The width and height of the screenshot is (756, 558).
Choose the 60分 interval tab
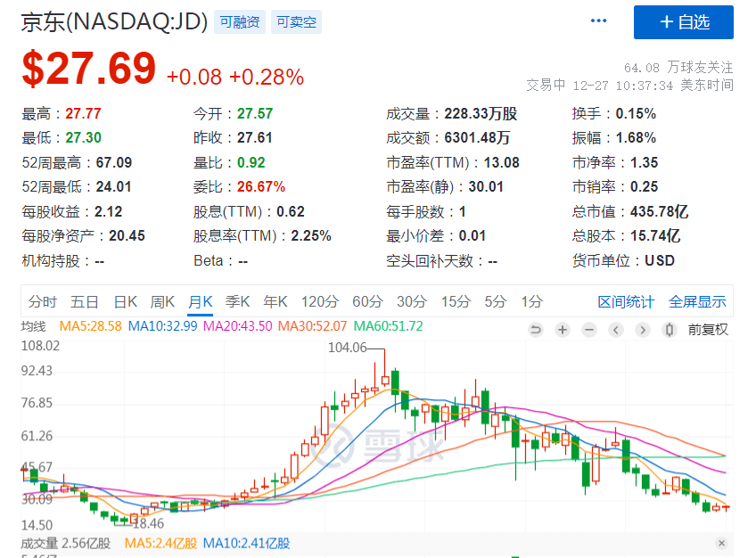click(367, 301)
